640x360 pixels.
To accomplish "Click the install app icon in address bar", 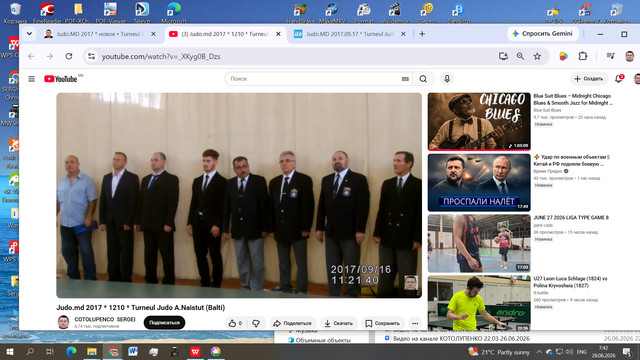I will point(503,56).
